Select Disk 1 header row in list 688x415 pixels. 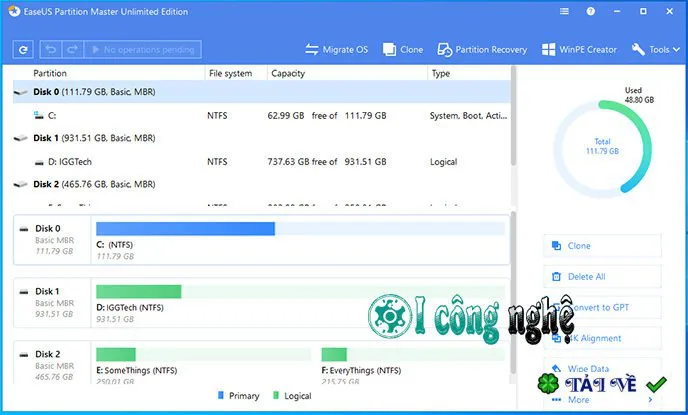tap(262, 138)
